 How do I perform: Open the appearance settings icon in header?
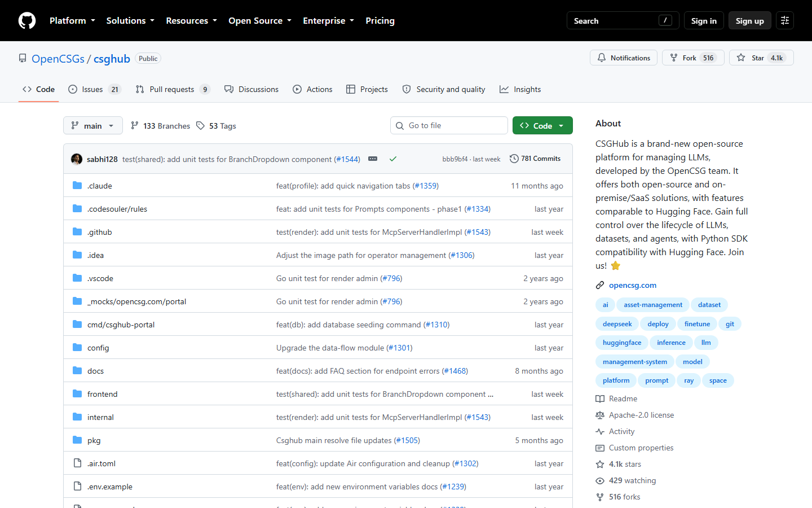785,21
